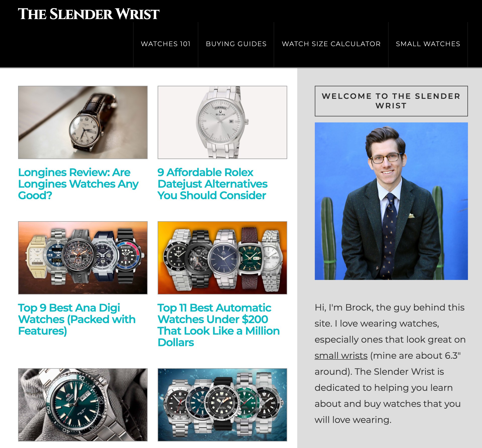Open the Rolex Datejust Alternatives article title
This screenshot has width=482, height=448.
[x=212, y=184]
